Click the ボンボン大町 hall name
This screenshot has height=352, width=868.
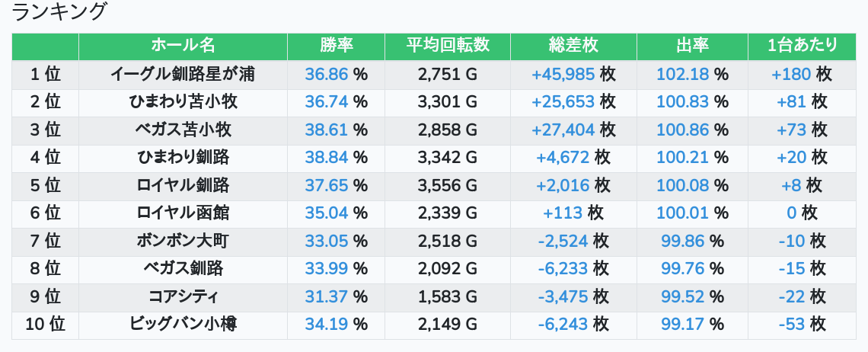click(183, 242)
